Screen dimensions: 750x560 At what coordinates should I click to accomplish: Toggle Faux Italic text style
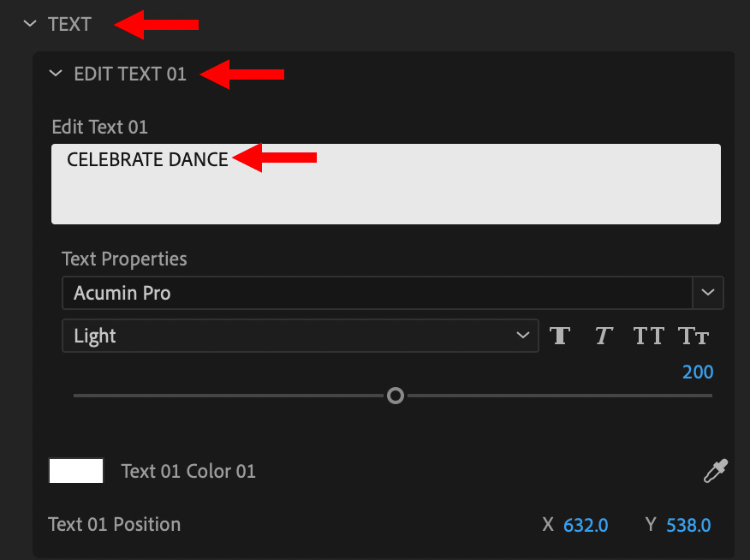pyautogui.click(x=604, y=336)
